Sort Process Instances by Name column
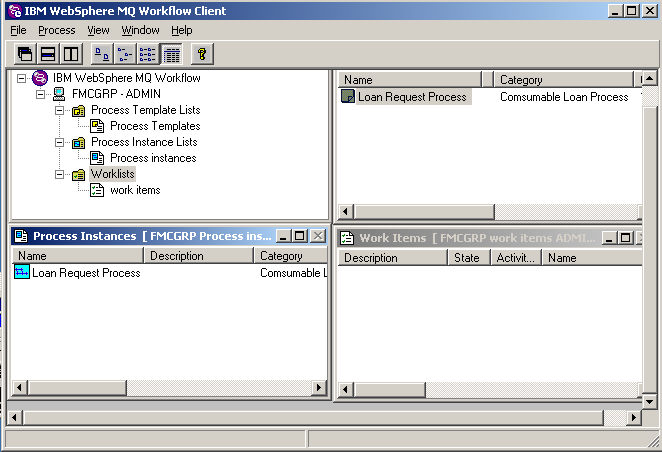The image size is (662, 452). click(x=78, y=256)
